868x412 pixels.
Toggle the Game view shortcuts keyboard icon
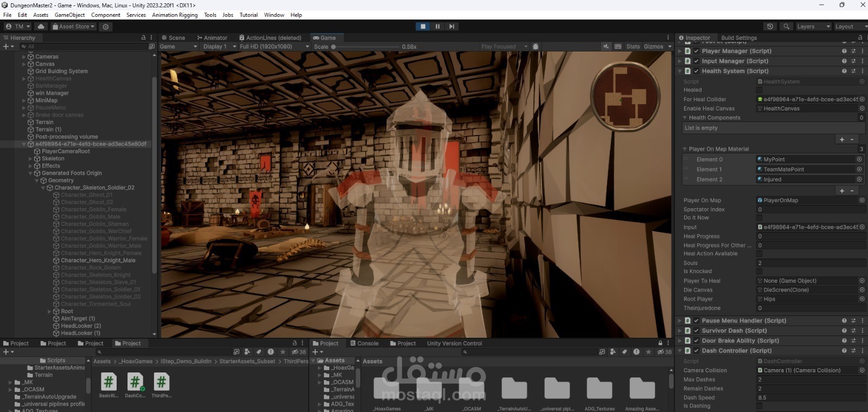coord(618,47)
